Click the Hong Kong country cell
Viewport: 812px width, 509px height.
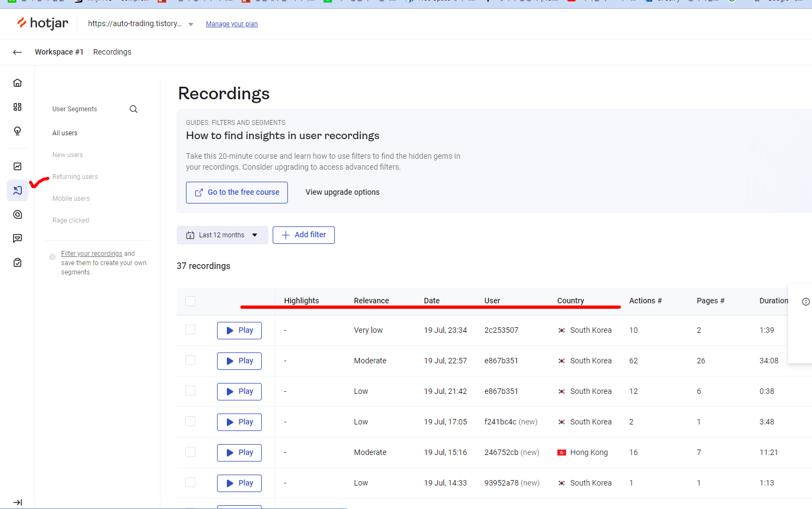click(582, 452)
